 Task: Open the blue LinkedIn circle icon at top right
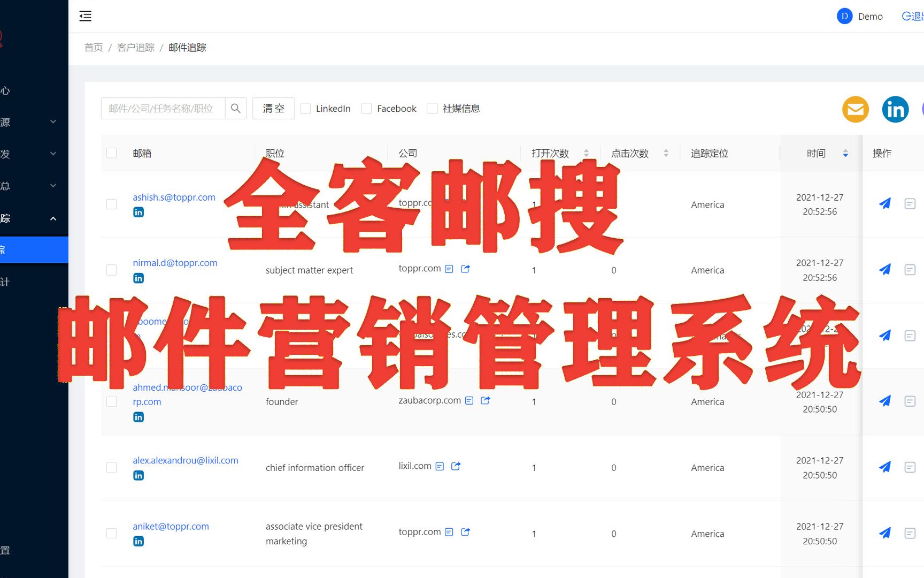(895, 109)
